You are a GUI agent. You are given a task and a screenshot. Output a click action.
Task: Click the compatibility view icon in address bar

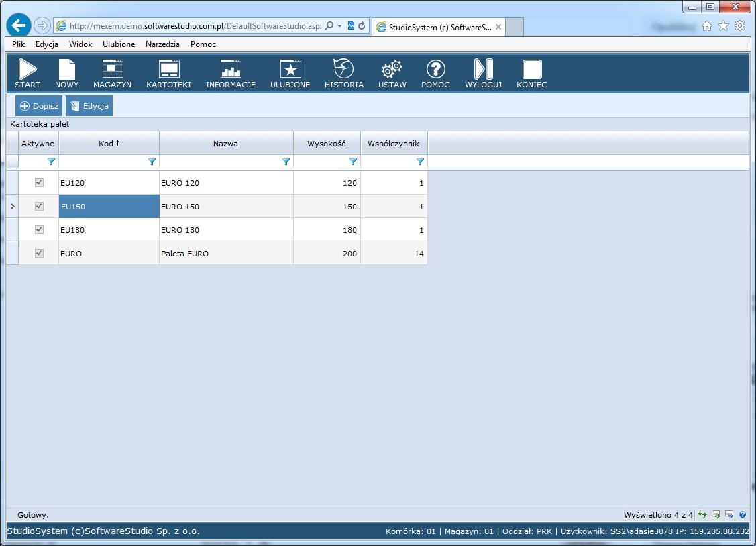pyautogui.click(x=351, y=25)
